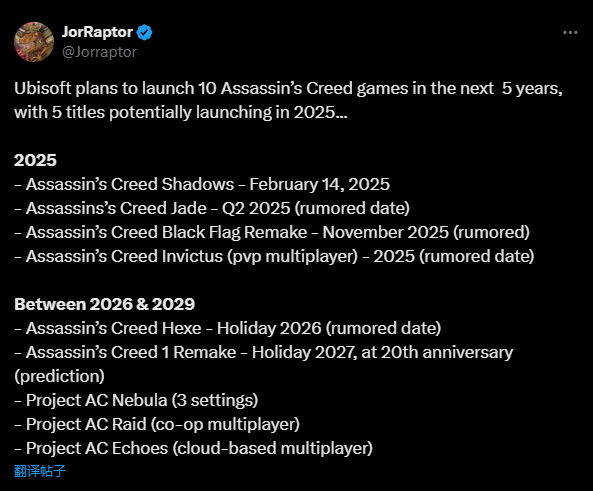Click the Project AC Raid line
Screen dimensions: 593x491
157,424
